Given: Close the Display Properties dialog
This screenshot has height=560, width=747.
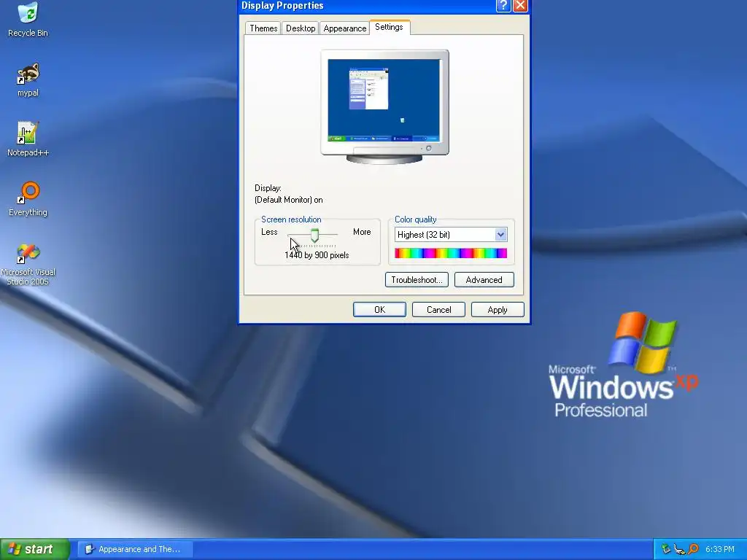Looking at the screenshot, I should pos(520,6).
